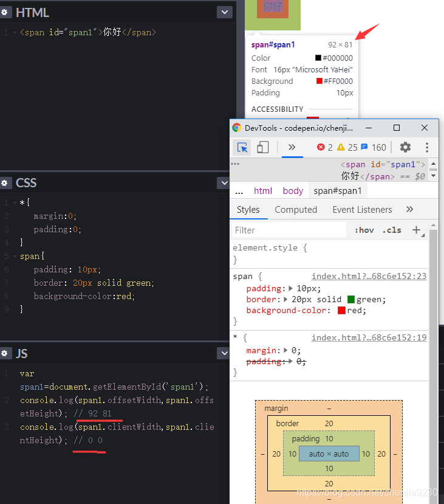Click box model border top value 20
Screen dimensions: 444x504
click(329, 424)
